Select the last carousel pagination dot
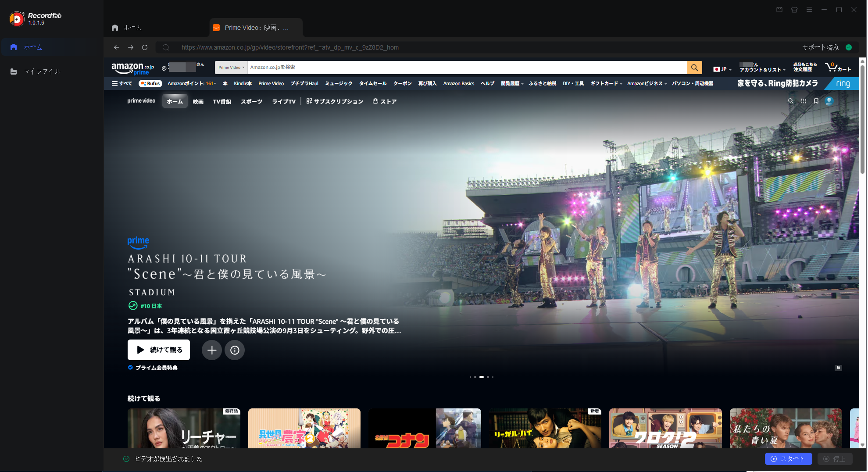The height and width of the screenshot is (472, 868). point(493,377)
